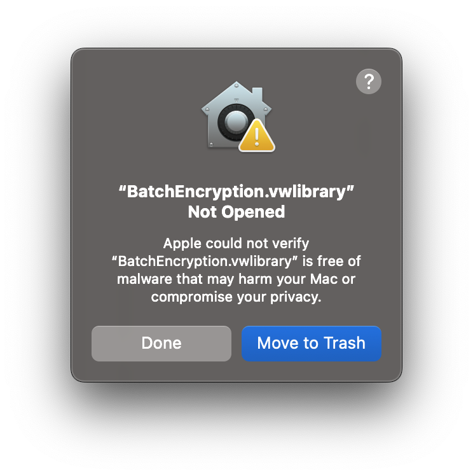The image size is (473, 476).
Task: Open help via the question mark button
Action: tap(368, 81)
